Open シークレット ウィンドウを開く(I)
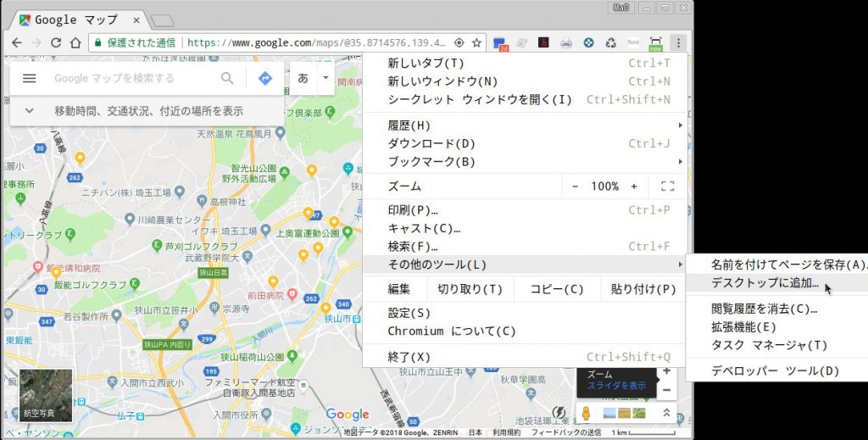868x440 pixels. (x=526, y=100)
